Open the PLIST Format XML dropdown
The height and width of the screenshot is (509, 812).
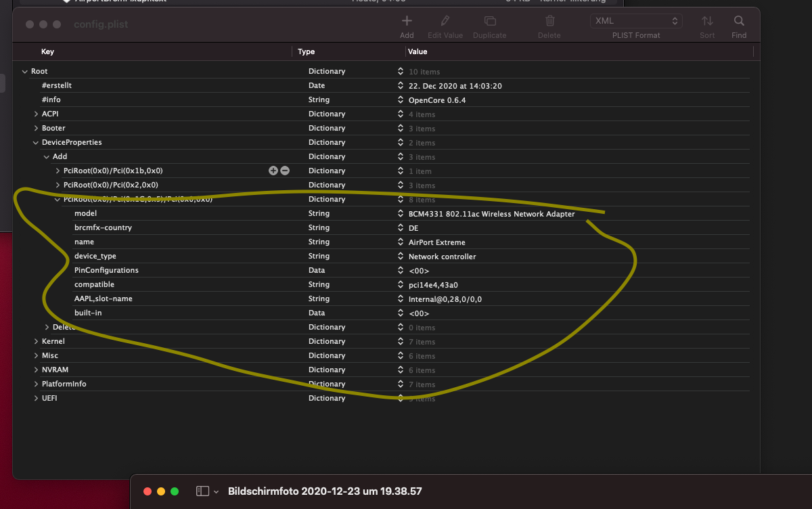636,21
